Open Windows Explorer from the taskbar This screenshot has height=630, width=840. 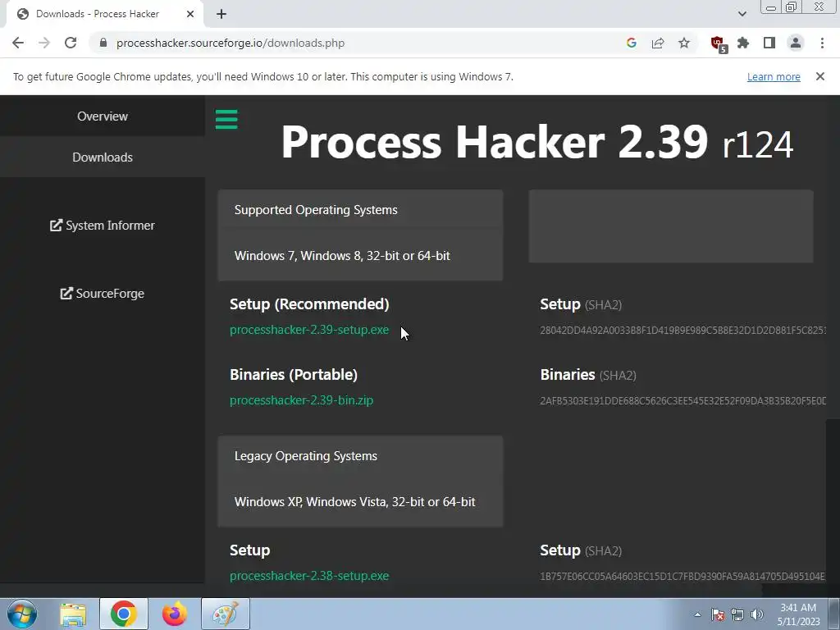[x=73, y=614]
